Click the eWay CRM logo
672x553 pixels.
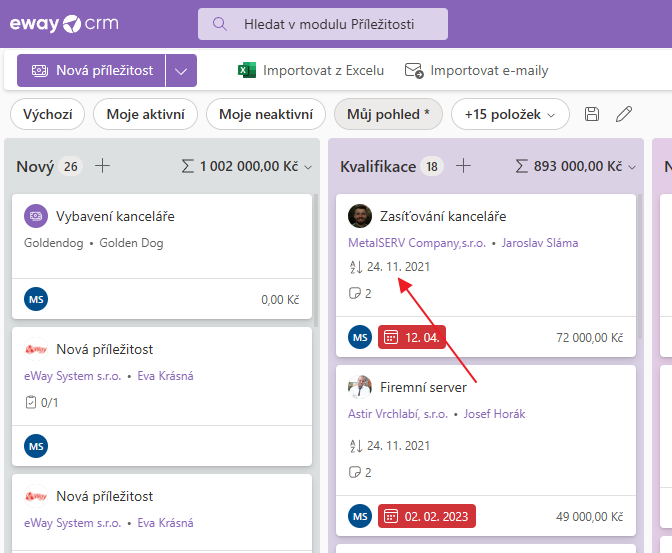point(64,24)
